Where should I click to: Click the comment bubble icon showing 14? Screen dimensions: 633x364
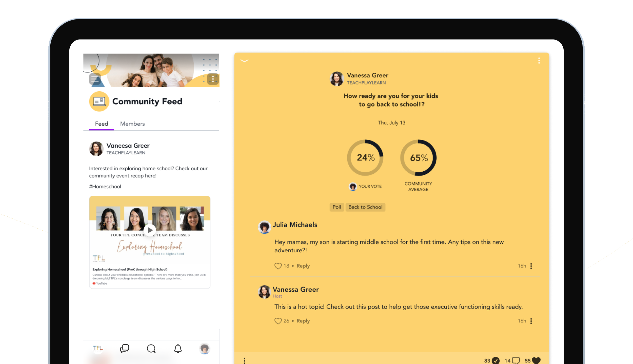tap(516, 360)
